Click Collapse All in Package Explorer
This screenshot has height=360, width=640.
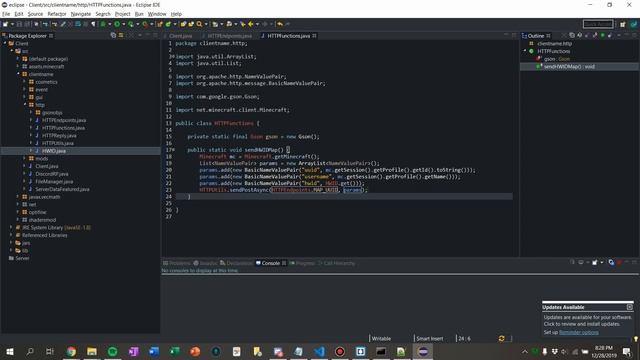point(113,36)
